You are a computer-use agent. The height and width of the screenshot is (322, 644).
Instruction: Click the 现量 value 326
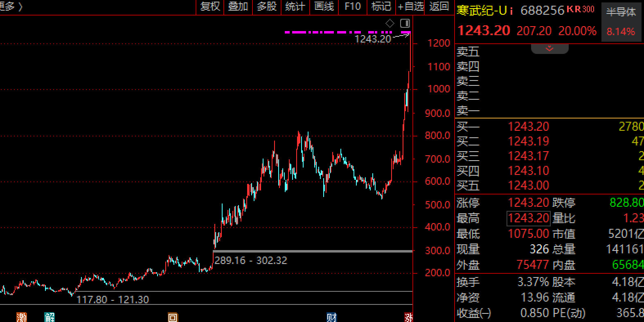(539, 249)
